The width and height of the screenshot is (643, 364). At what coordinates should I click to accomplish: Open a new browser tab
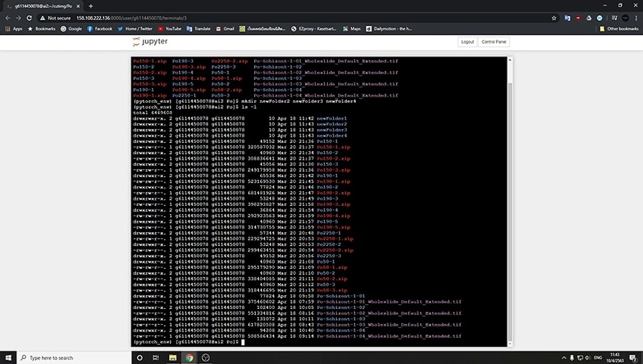point(91,6)
